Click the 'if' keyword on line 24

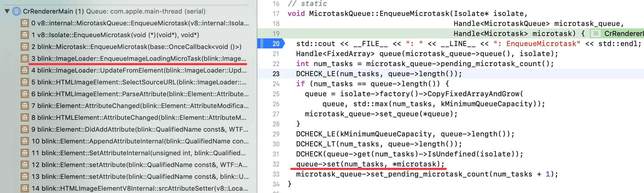[x=300, y=84]
